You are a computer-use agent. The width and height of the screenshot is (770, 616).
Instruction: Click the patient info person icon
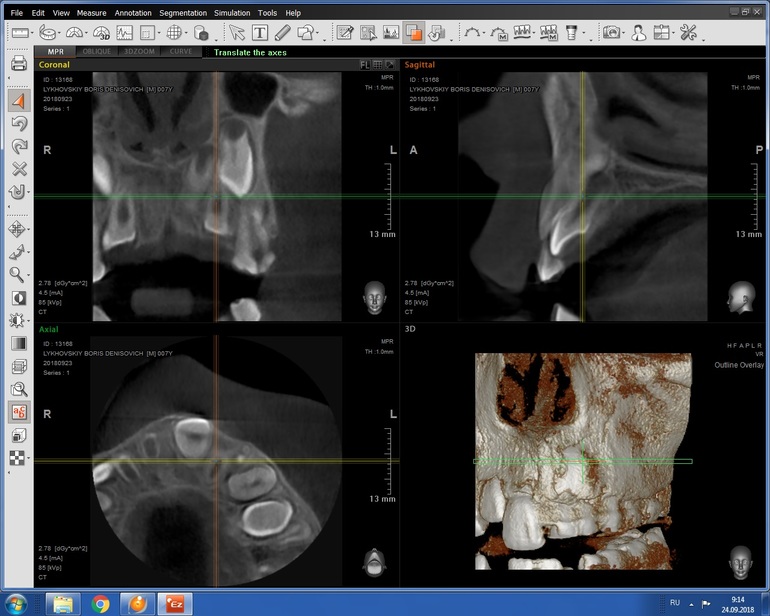[x=639, y=33]
